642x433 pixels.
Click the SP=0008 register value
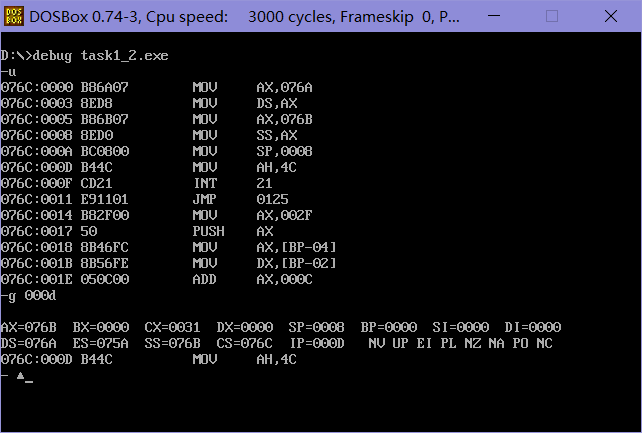tap(316, 327)
